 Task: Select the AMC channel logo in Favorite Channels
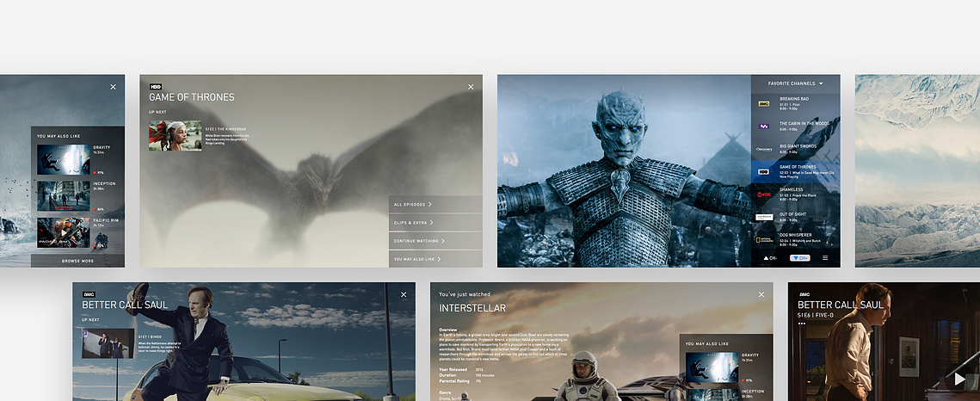(x=764, y=103)
